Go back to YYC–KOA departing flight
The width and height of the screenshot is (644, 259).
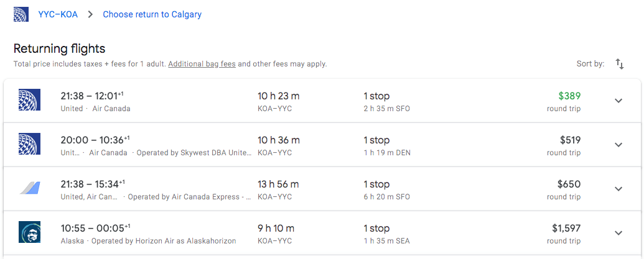(58, 15)
